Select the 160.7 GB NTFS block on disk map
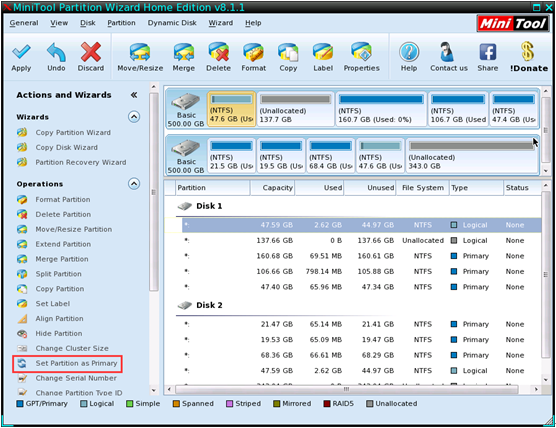This screenshot has width=556, height=428. pyautogui.click(x=381, y=109)
